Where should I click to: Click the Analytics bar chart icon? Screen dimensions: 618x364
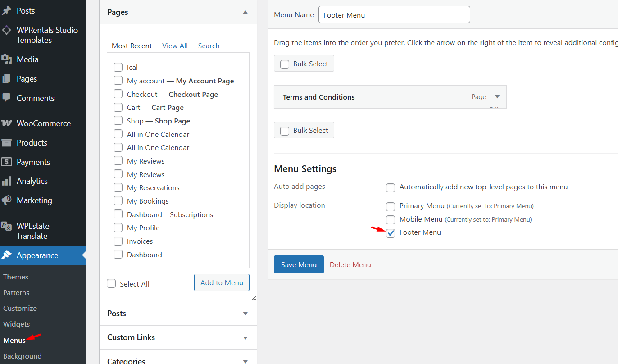point(7,181)
